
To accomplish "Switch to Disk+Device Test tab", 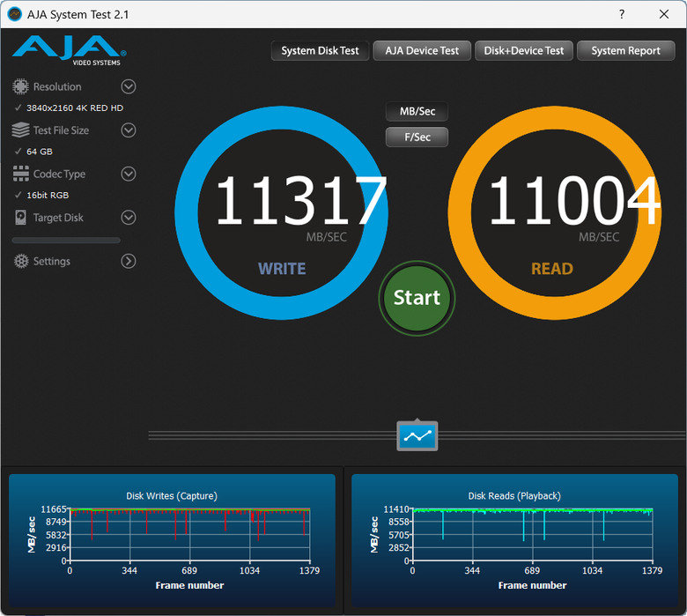I will (523, 51).
